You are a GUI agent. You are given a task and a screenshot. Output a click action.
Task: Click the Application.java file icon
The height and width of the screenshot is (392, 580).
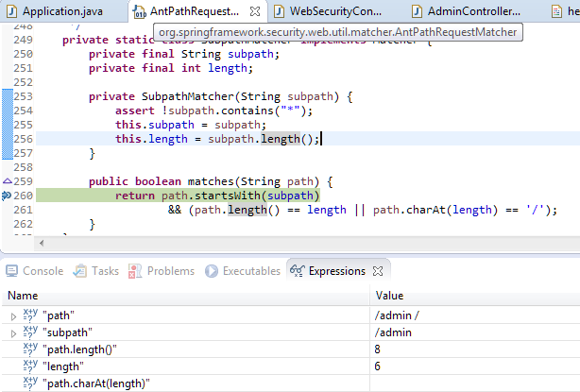click(11, 12)
